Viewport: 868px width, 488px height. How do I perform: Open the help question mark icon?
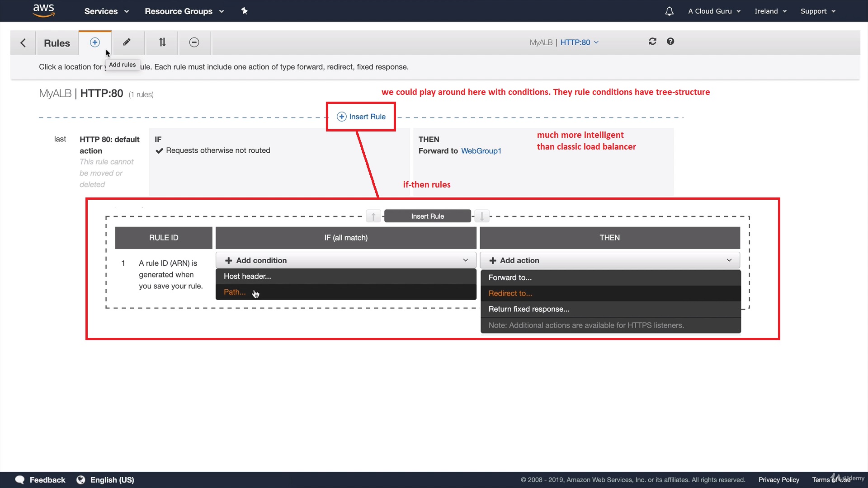670,42
